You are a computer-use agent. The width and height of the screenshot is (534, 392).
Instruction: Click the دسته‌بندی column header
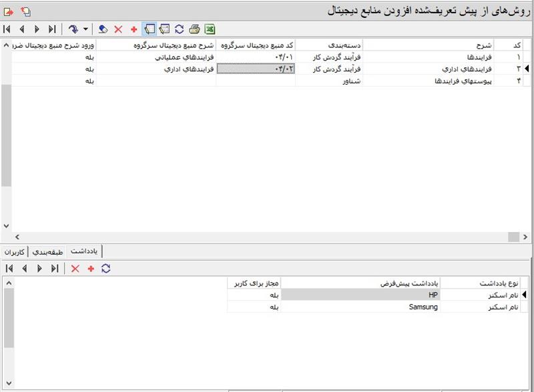[x=328, y=45]
